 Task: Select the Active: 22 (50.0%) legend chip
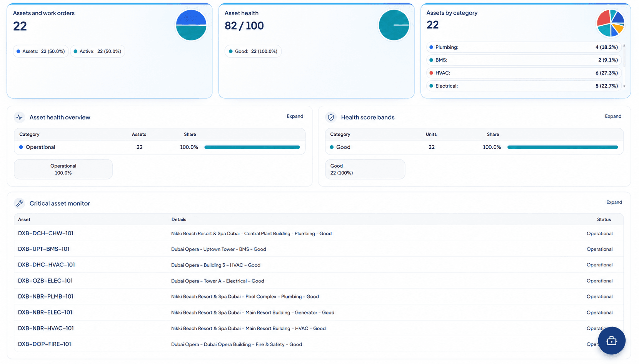pyautogui.click(x=97, y=51)
